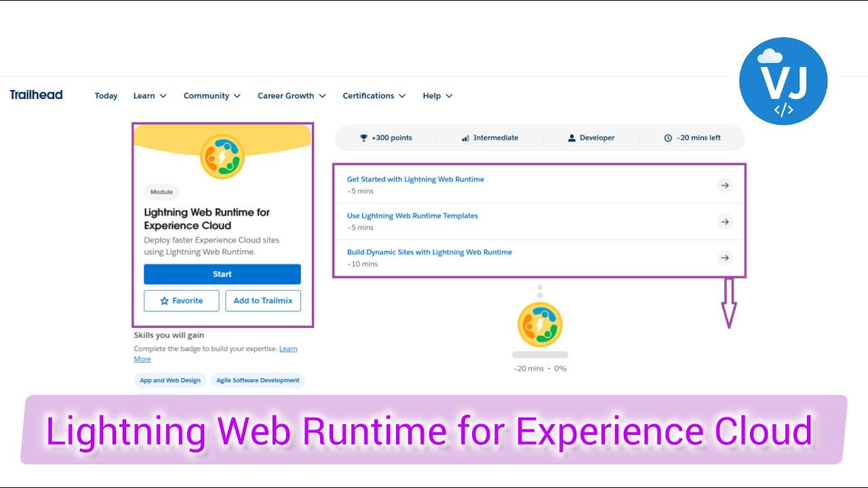Open Build Dynamic Sites with Lightning Web Runtime
This screenshot has width=868, height=488.
click(429, 252)
